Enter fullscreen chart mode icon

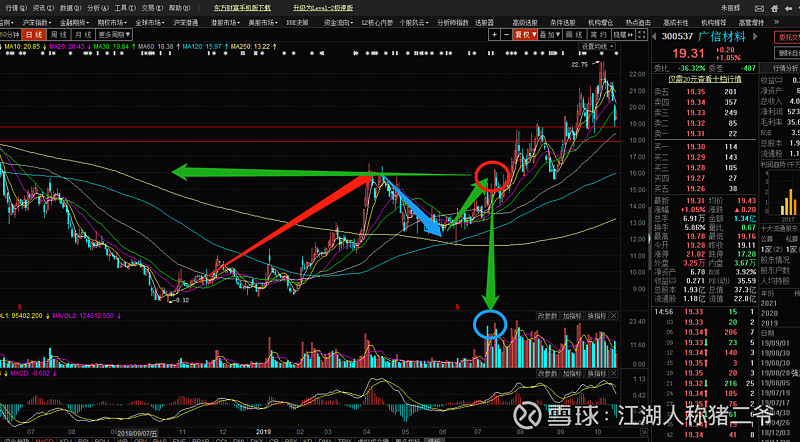(x=643, y=35)
